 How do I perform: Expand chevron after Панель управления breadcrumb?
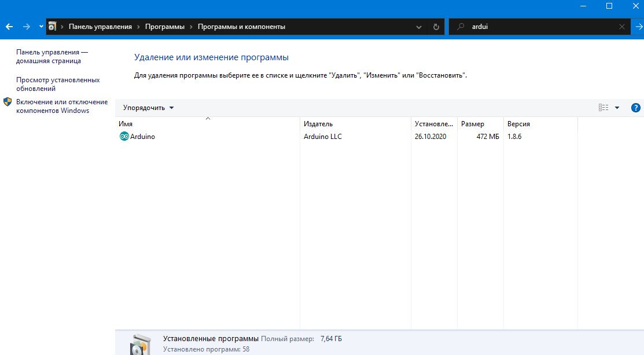pyautogui.click(x=138, y=27)
